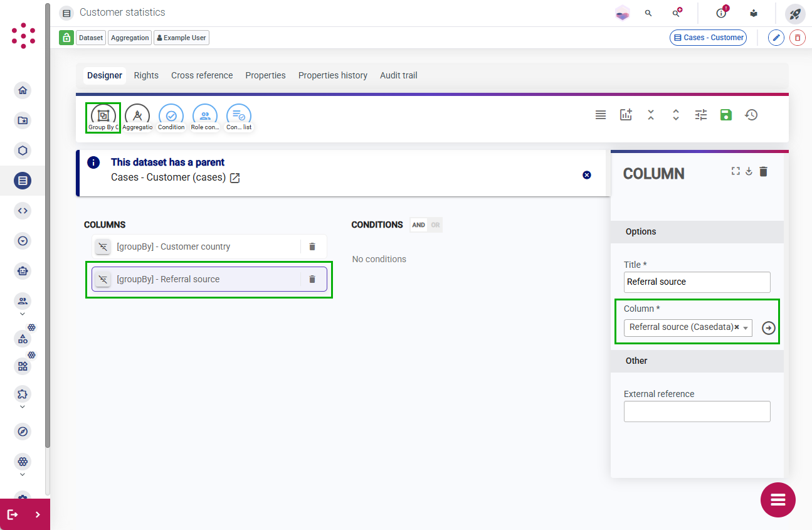Delete the Referral source column row
This screenshot has width=812, height=530.
(x=312, y=279)
